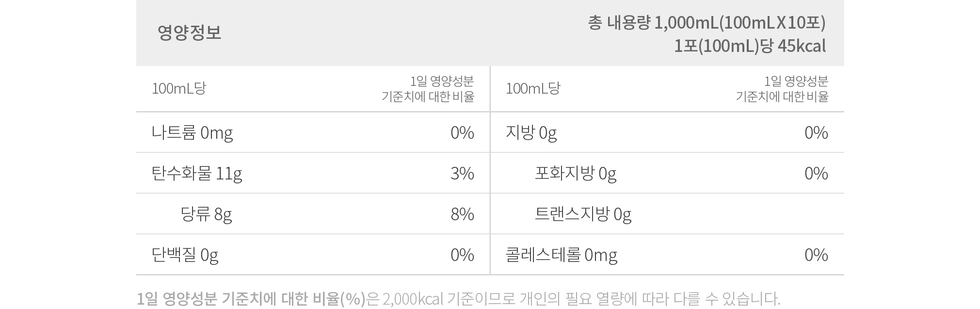Select the 총 내용량 1,000mL text

(x=653, y=23)
